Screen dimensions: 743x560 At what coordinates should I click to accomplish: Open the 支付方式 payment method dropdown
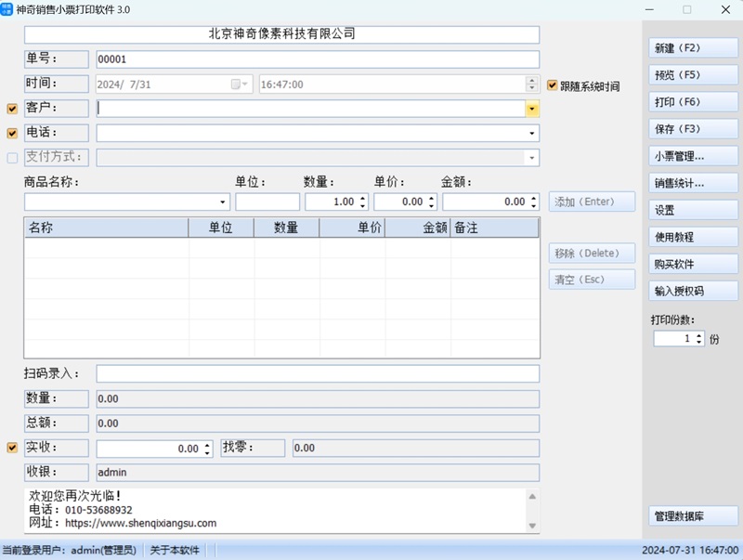531,157
